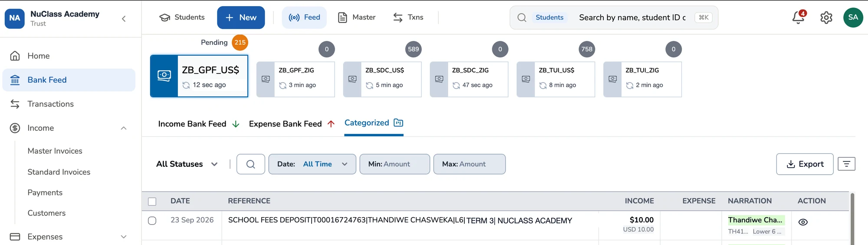Screen dimensions: 868x245
Task: Click the NA organization logo
Action: (x=15, y=18)
